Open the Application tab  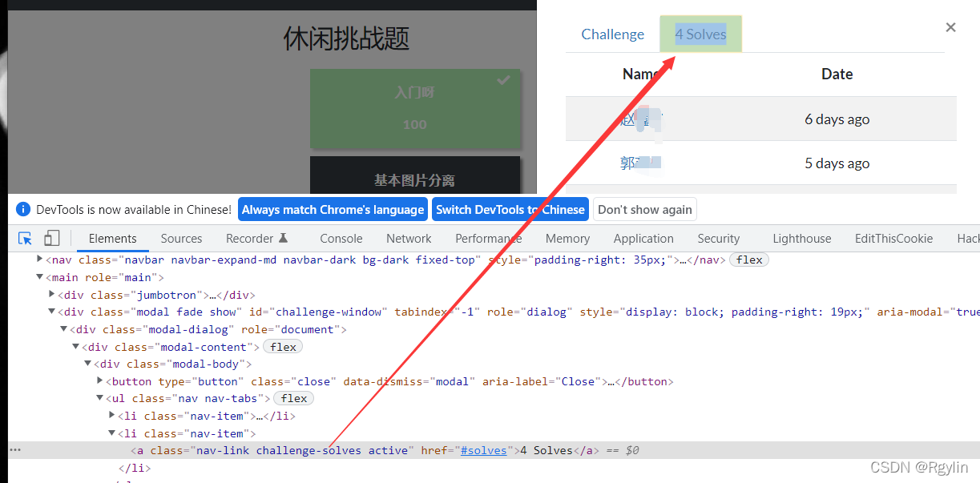643,238
